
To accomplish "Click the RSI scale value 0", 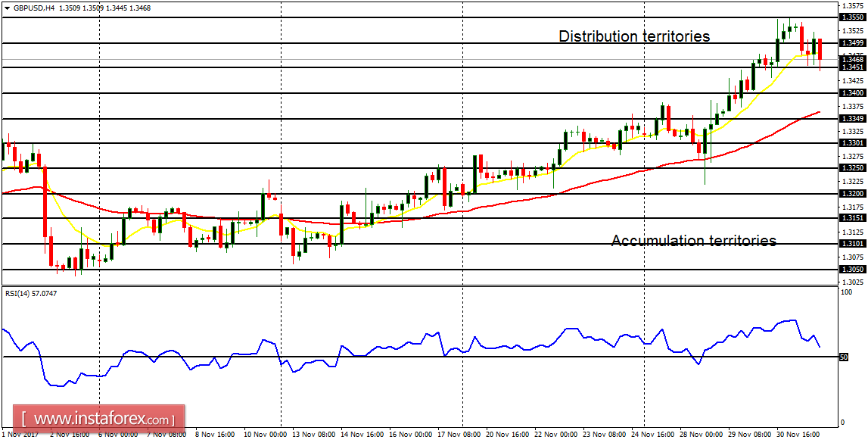I will click(x=843, y=423).
